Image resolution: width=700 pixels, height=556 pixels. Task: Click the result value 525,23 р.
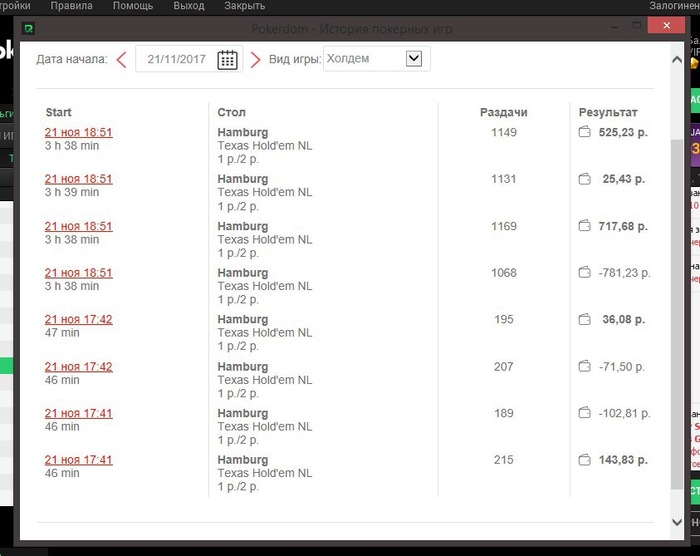point(623,132)
